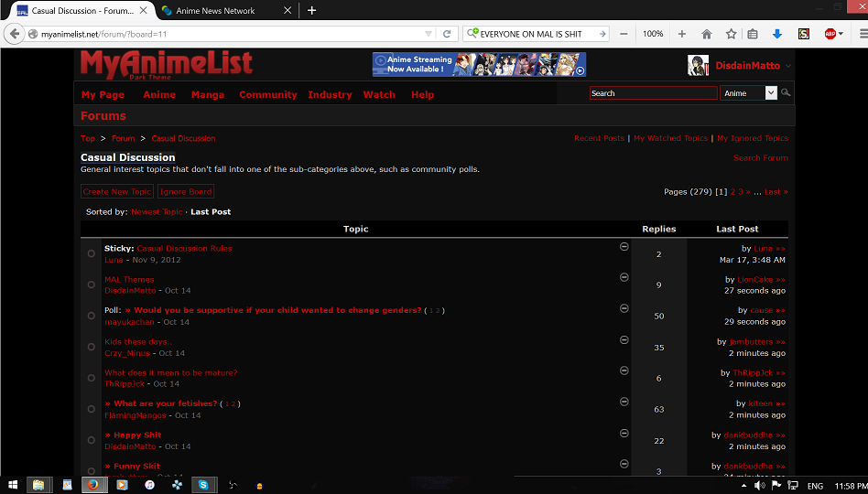Click the Create New Topic button

click(117, 191)
